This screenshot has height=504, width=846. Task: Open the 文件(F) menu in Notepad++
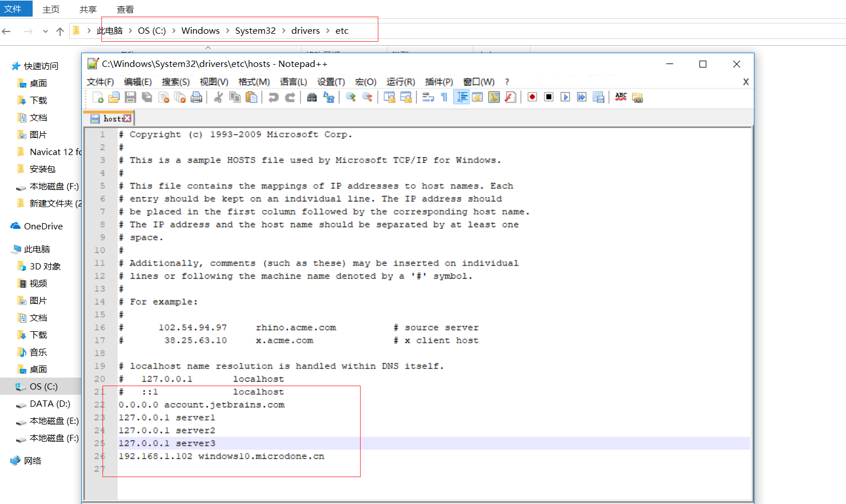click(x=100, y=82)
